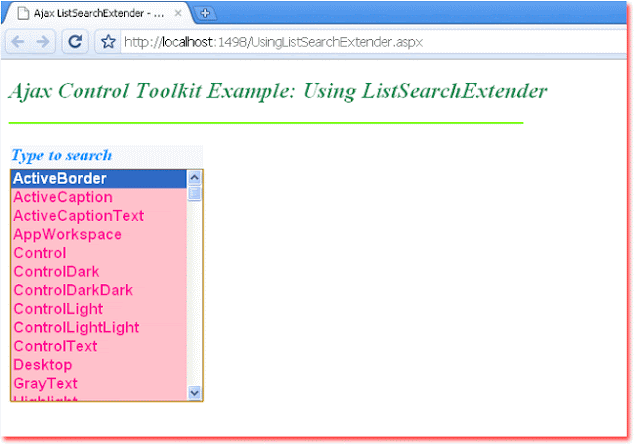Click the listbox scrollbar thumb
The width and height of the screenshot is (640, 445).
194,194
